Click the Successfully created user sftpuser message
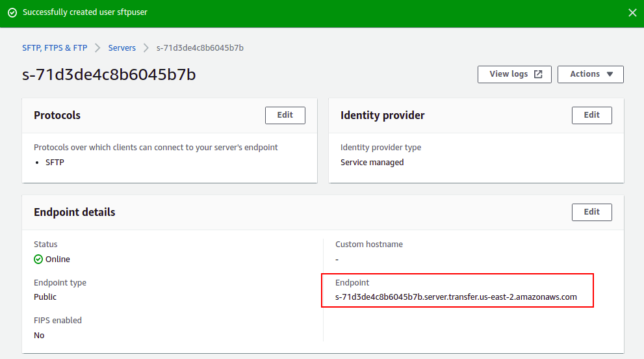The width and height of the screenshot is (644, 359). point(85,12)
